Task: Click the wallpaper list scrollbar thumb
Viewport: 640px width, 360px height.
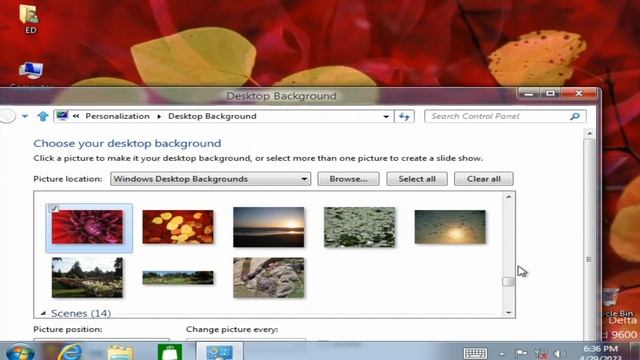Action: tap(508, 282)
